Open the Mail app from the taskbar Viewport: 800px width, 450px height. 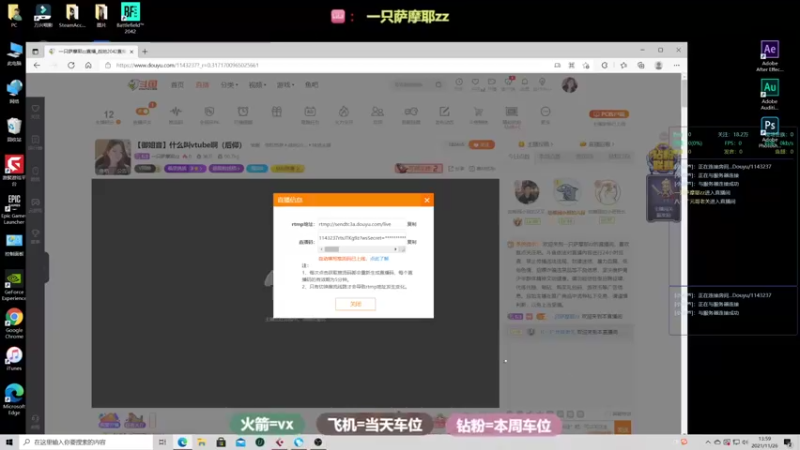pos(240,442)
